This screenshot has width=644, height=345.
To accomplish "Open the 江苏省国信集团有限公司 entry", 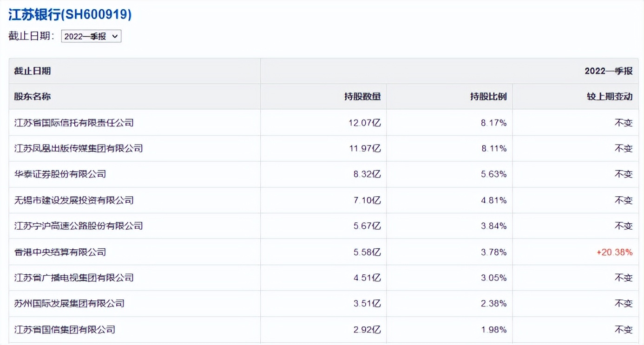I will [65, 330].
